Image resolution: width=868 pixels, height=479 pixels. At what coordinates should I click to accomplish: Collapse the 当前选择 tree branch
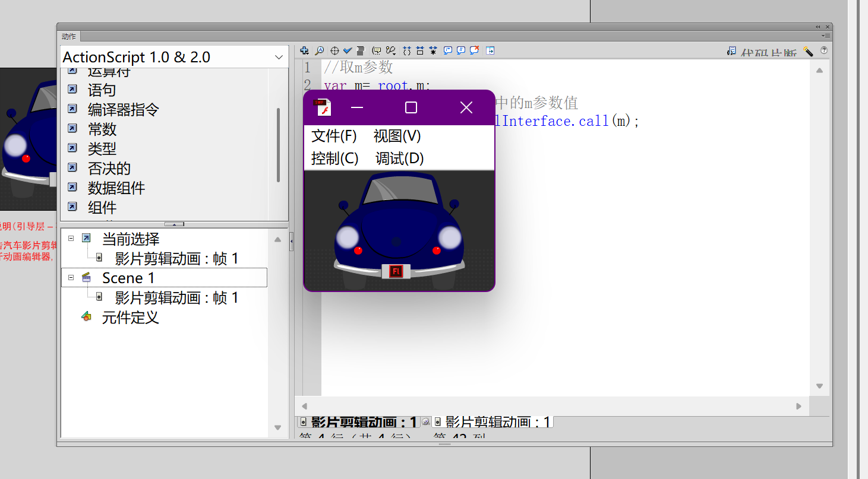pyautogui.click(x=71, y=239)
